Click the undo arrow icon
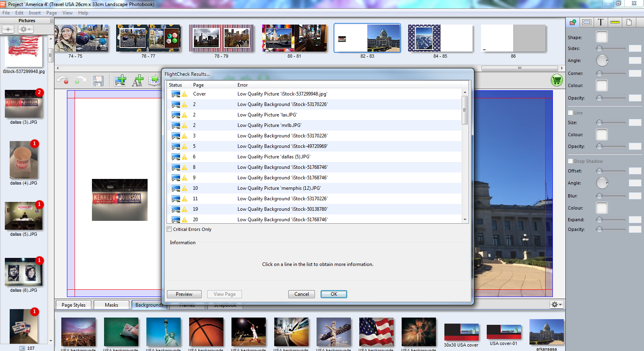The width and height of the screenshot is (644, 351). (x=63, y=81)
